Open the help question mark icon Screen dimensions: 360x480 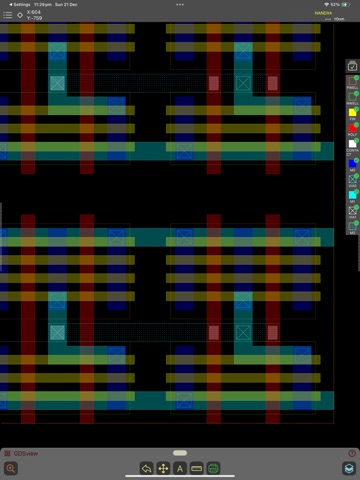(x=352, y=453)
